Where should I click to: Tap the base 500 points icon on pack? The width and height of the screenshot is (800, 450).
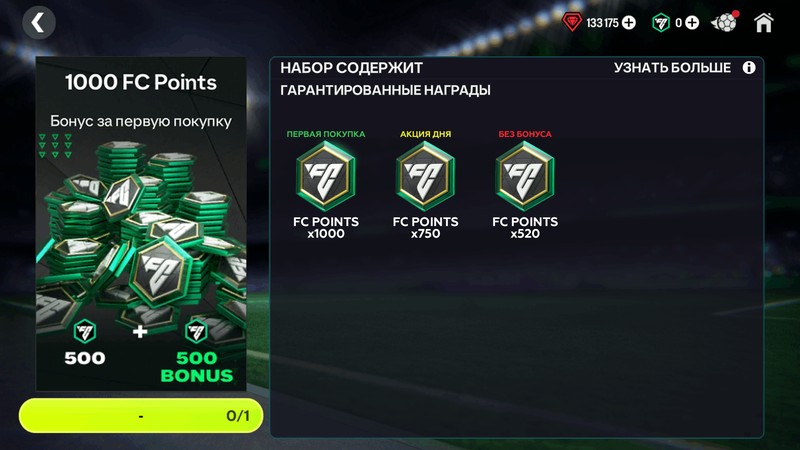point(85,332)
